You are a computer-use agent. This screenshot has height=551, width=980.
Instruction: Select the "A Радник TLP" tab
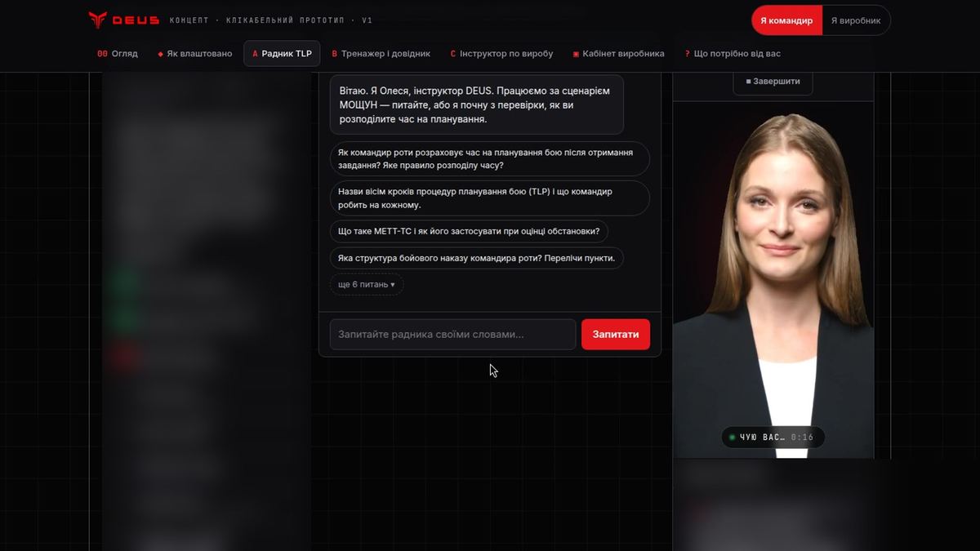click(x=282, y=54)
